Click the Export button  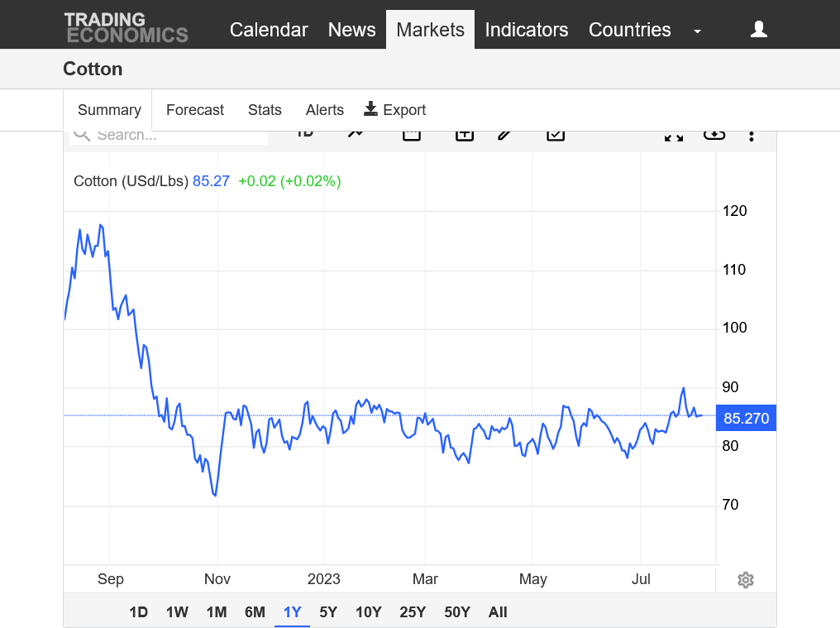click(x=395, y=110)
